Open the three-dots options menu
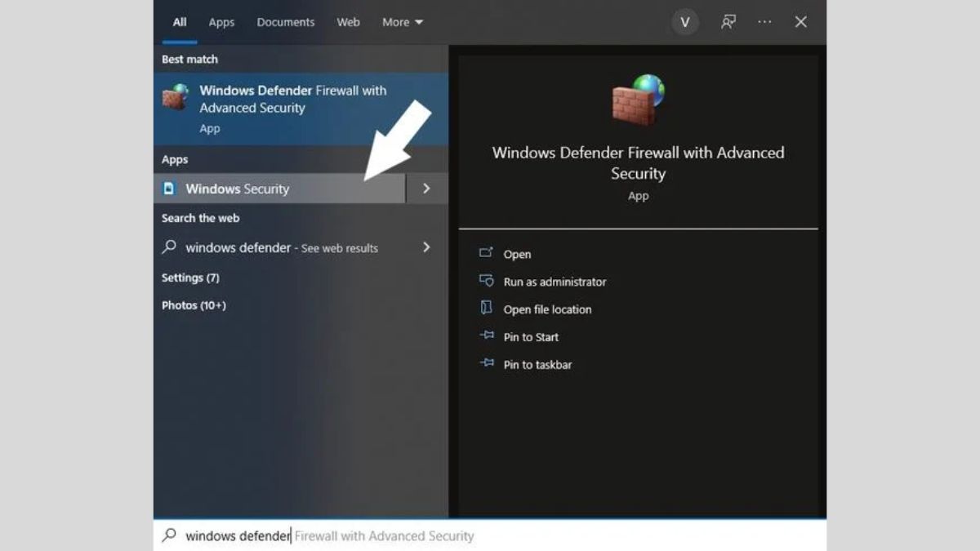 click(x=764, y=22)
